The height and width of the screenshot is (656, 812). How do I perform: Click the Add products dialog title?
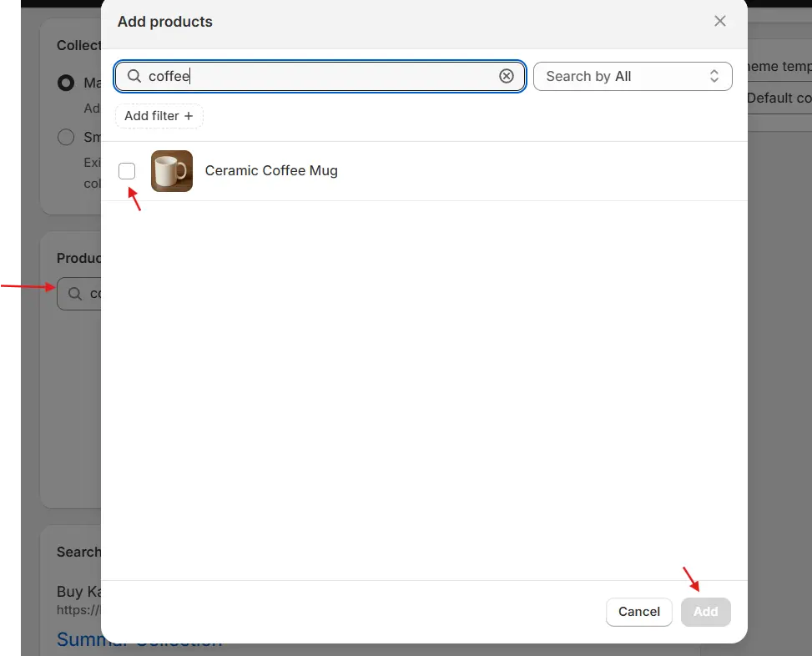coord(165,22)
